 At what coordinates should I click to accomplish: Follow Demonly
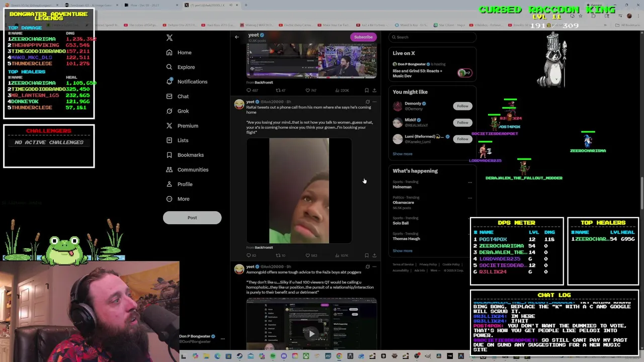click(462, 106)
